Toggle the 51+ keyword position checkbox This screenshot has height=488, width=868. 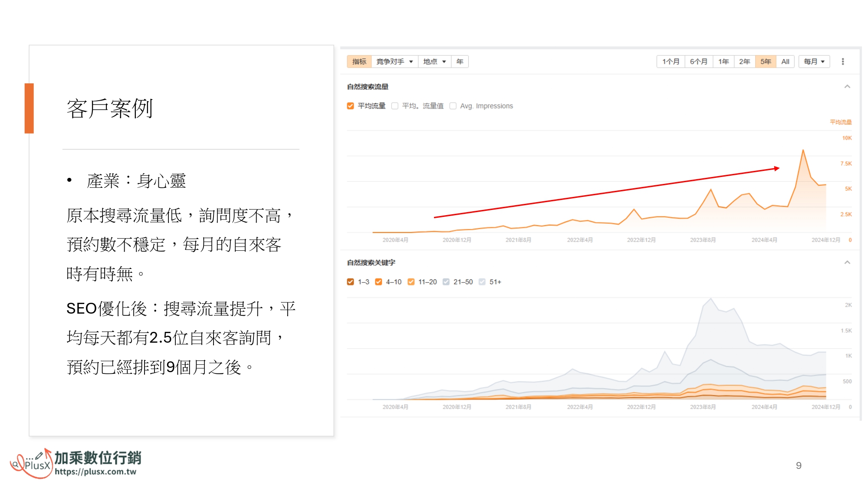click(482, 282)
